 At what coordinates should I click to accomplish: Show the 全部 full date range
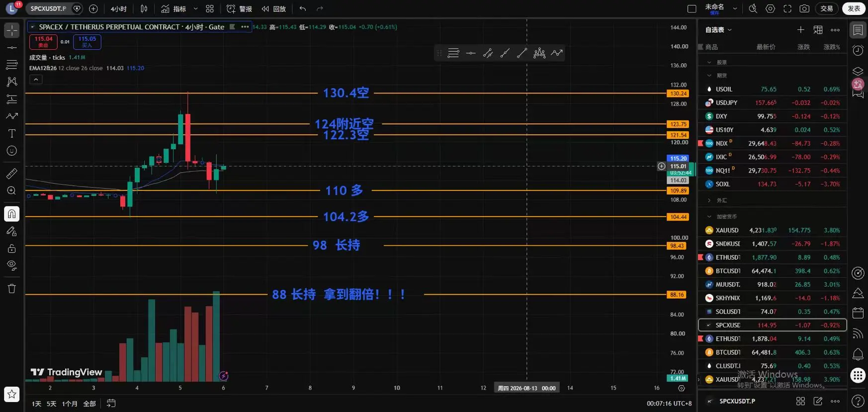(89, 404)
